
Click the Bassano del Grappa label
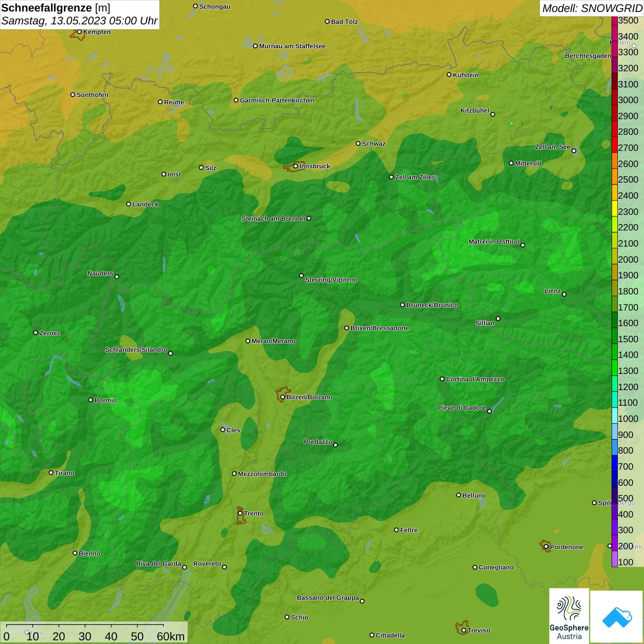pos(328,598)
